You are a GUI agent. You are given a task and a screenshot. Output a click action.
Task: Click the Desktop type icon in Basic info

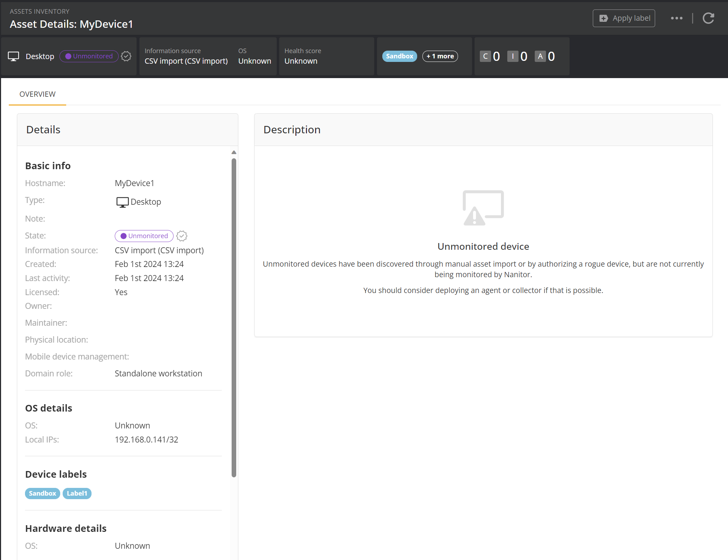tap(122, 202)
